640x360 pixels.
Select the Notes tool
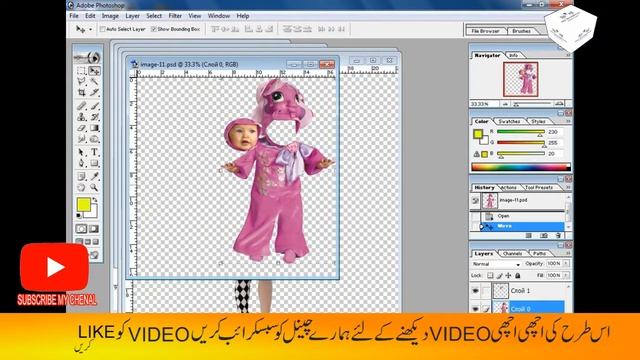coord(82,176)
